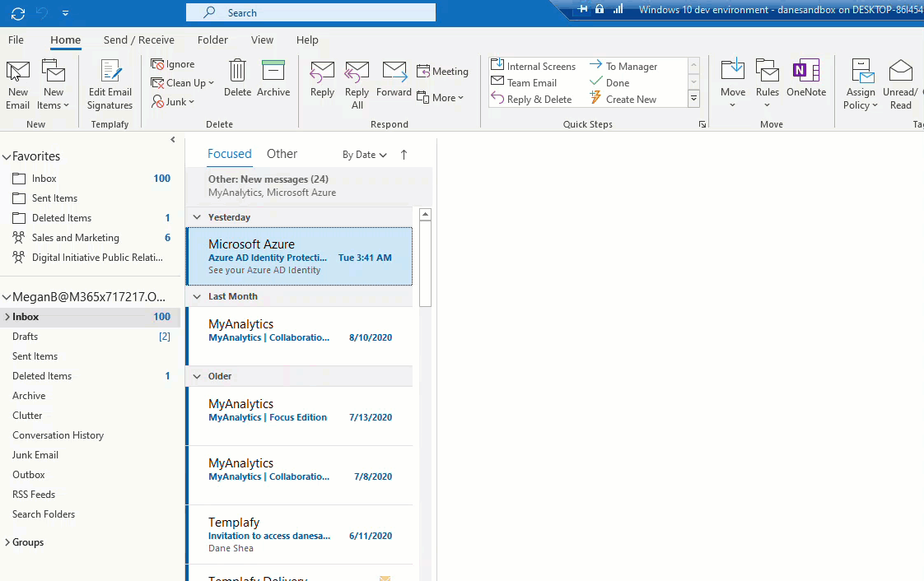Click message list scroll up arrow
The image size is (924, 581).
tap(425, 214)
